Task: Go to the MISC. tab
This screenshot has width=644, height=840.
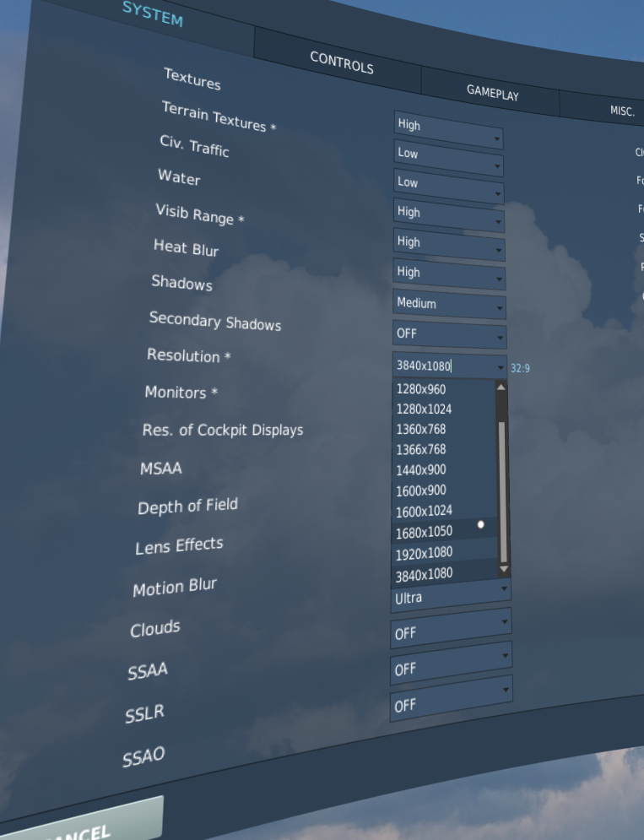Action: (x=621, y=111)
